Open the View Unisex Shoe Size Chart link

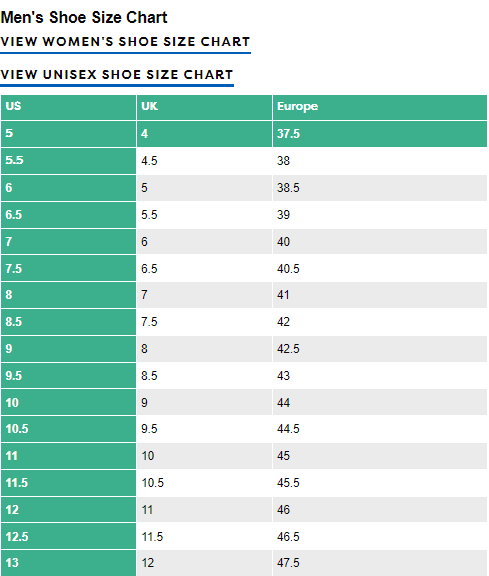pyautogui.click(x=117, y=75)
